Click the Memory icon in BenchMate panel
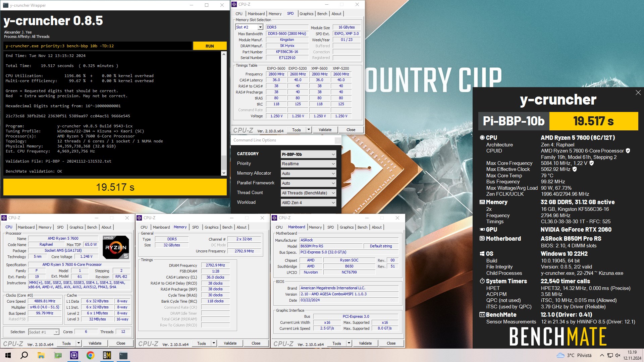Image resolution: width=644 pixels, height=362 pixels. pyautogui.click(x=482, y=202)
